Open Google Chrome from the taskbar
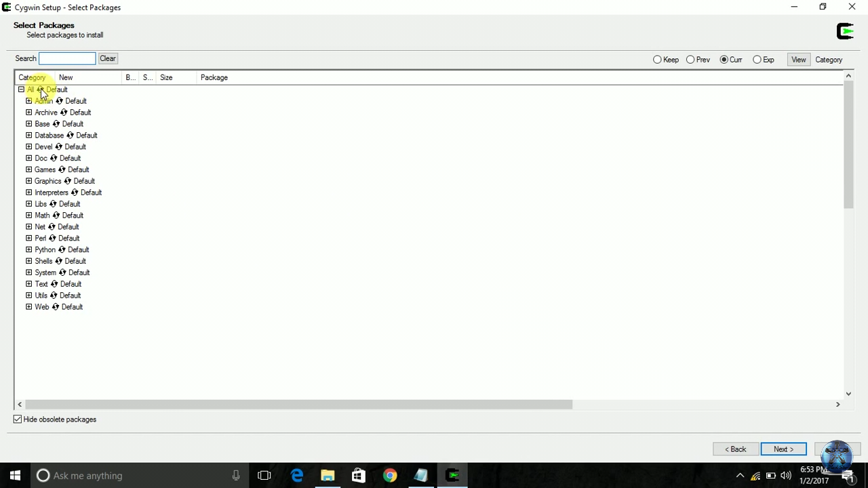This screenshot has width=868, height=488. [x=389, y=476]
